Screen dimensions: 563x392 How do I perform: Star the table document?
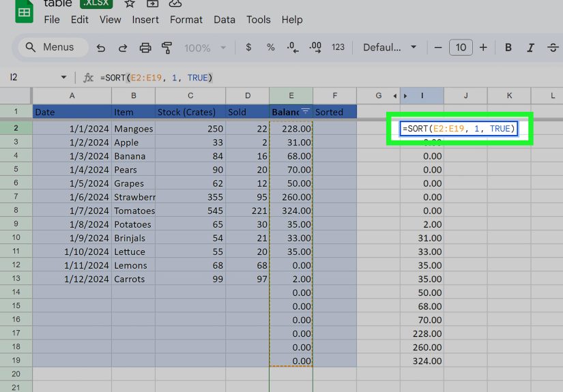pos(129,3)
